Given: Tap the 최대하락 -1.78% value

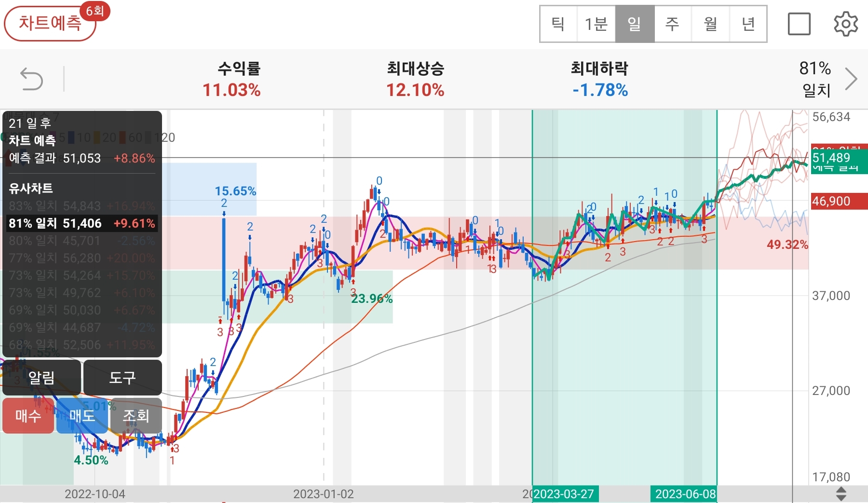Looking at the screenshot, I should click(600, 90).
